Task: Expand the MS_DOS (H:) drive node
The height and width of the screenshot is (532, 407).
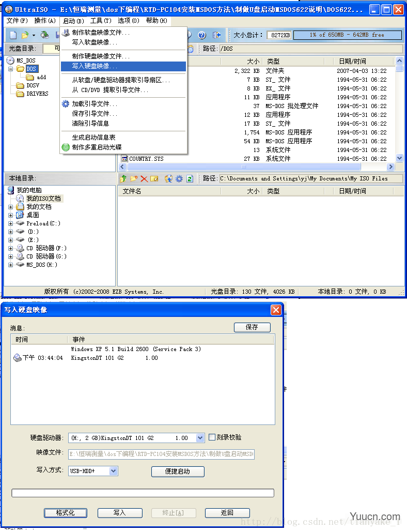Action: tap(10, 265)
